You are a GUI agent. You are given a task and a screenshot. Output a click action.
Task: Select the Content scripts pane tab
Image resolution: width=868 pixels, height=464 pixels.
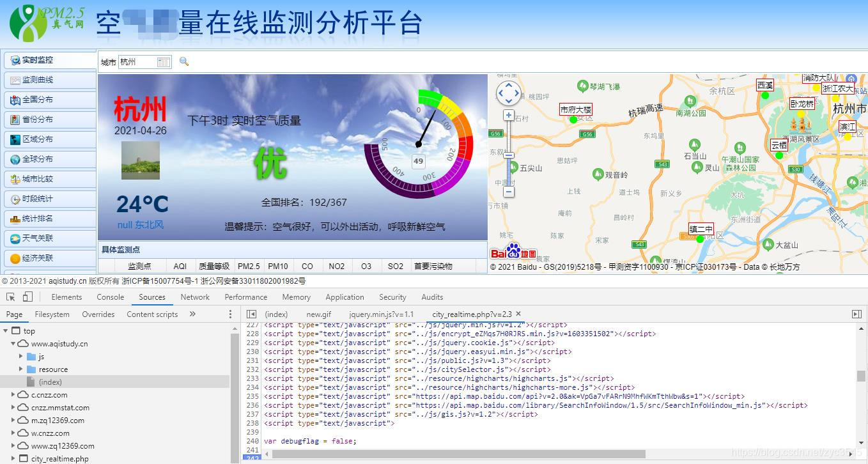pyautogui.click(x=152, y=314)
